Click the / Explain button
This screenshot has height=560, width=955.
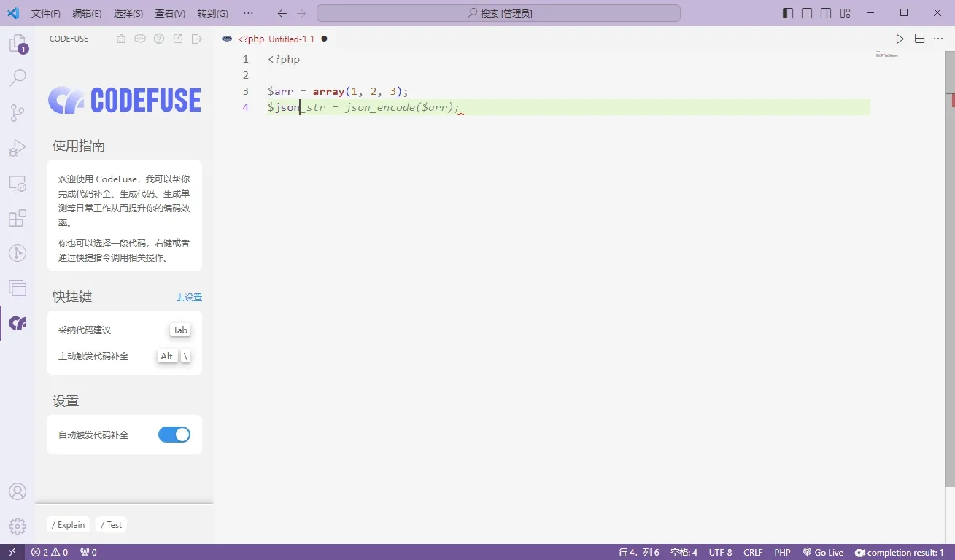[x=69, y=524]
